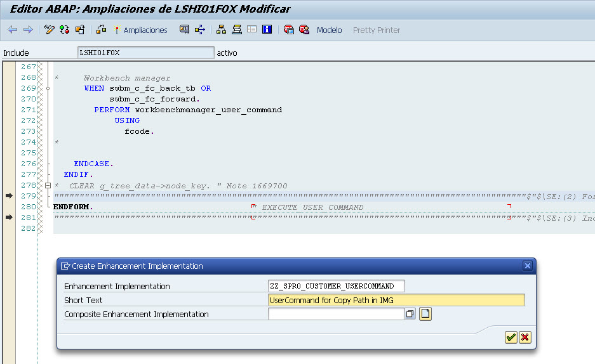Click the Enhancement Implementation name field

point(336,286)
